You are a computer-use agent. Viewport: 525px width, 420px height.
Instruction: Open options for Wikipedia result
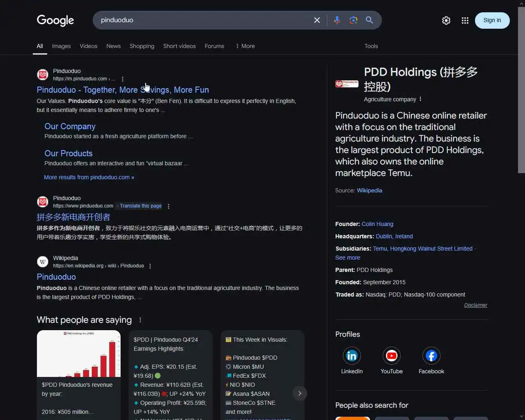[x=150, y=266]
